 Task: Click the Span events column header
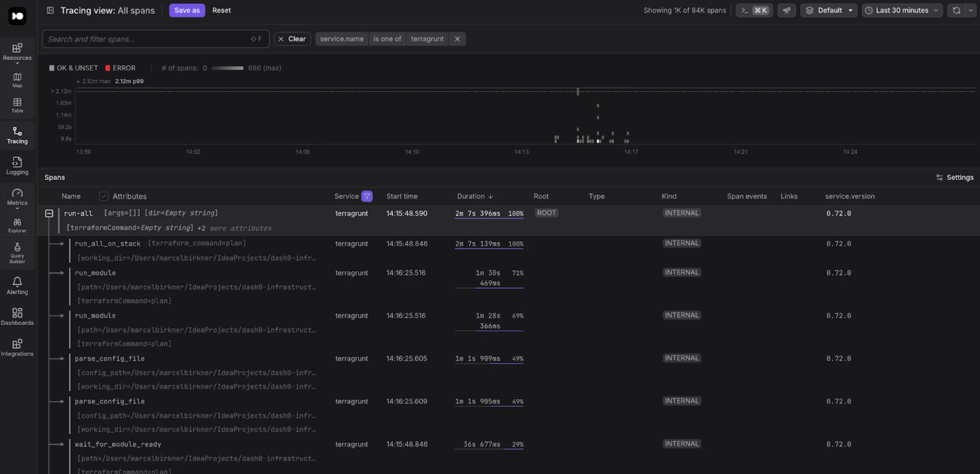coord(746,196)
